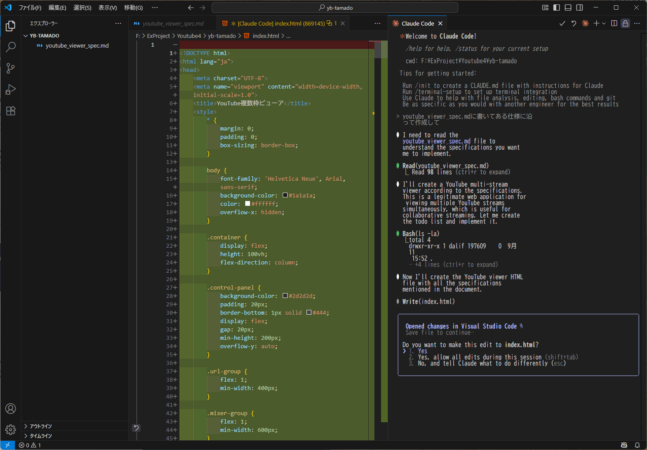Open the errors and warnings indicator
Image resolution: width=647 pixels, height=450 pixels.
click(x=30, y=445)
